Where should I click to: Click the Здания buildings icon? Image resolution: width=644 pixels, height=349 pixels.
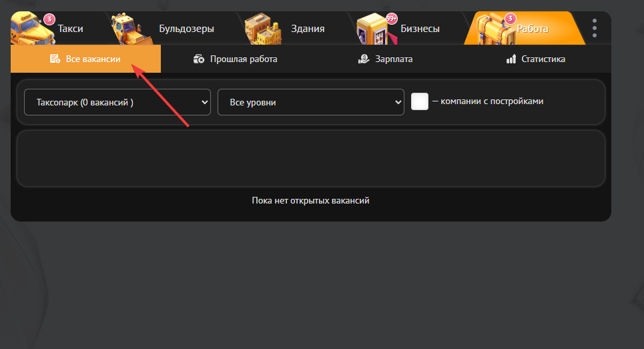click(262, 29)
